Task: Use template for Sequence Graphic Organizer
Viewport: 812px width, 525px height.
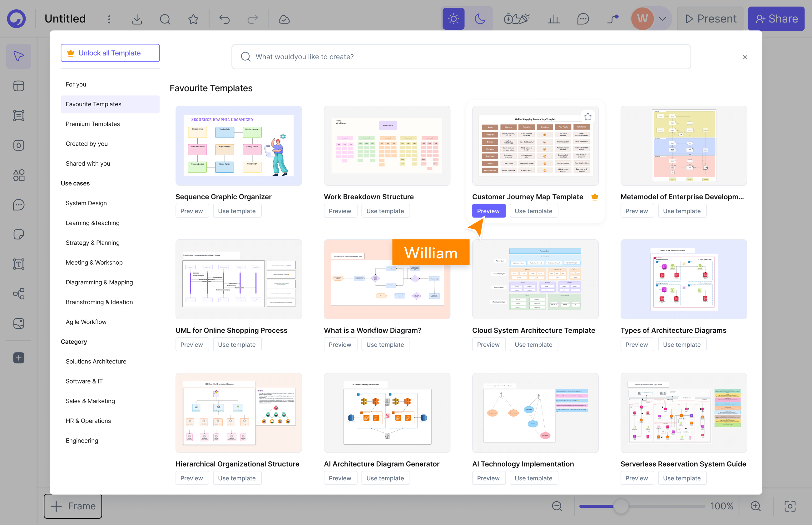Action: [237, 211]
